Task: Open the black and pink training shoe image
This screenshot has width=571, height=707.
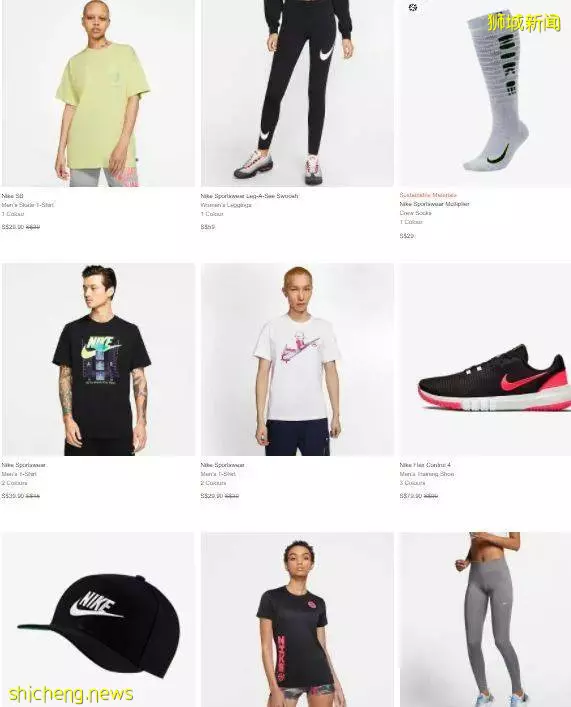Action: click(x=485, y=359)
